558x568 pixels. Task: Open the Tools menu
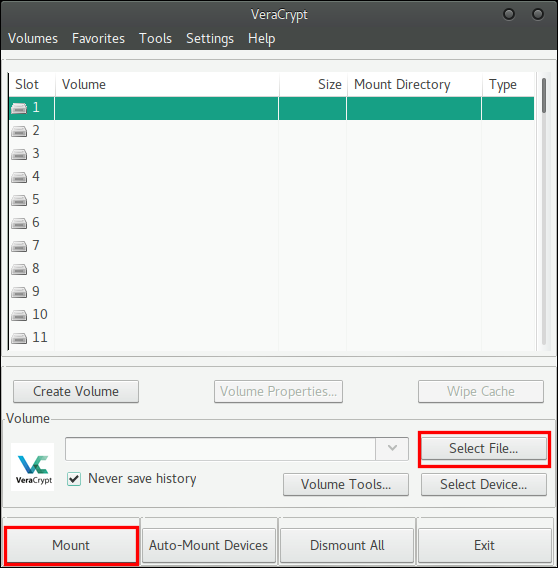click(x=155, y=38)
